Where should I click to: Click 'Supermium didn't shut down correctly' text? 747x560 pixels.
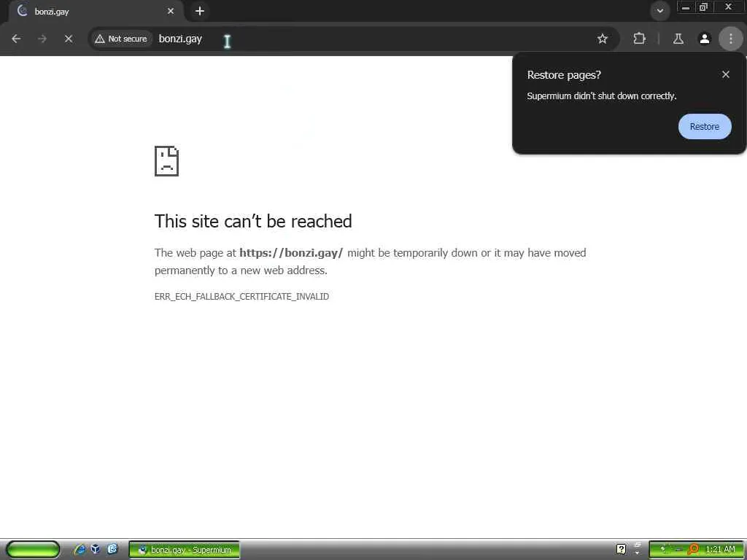pos(601,96)
